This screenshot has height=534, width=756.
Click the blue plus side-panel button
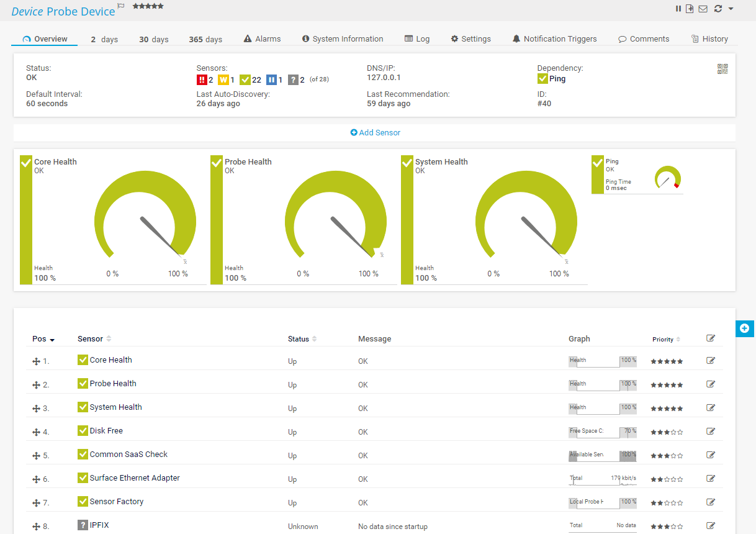[745, 328]
